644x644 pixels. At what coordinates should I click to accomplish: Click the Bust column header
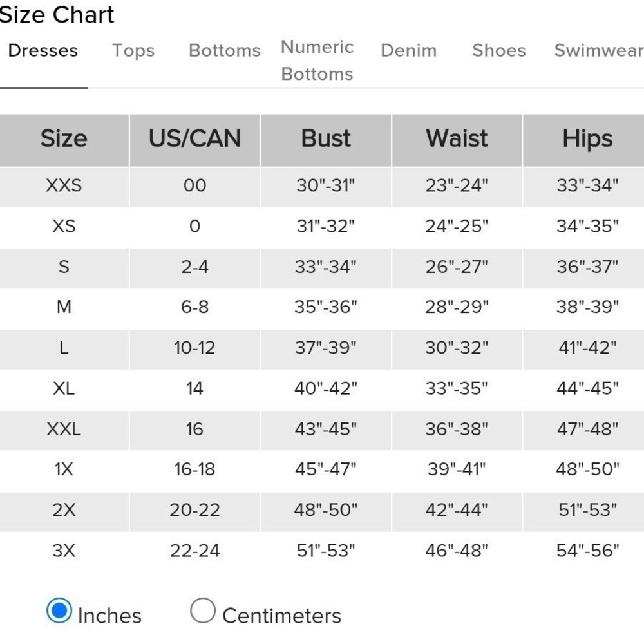click(x=326, y=138)
